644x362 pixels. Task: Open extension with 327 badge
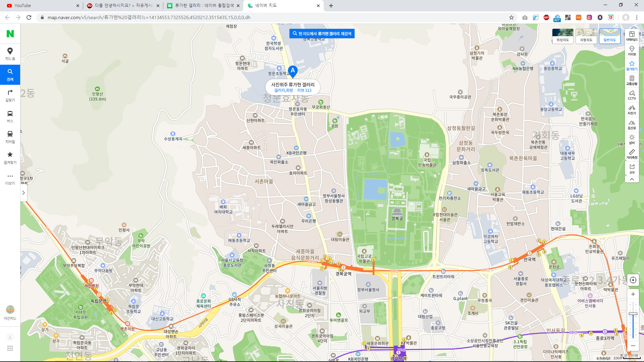click(x=557, y=18)
